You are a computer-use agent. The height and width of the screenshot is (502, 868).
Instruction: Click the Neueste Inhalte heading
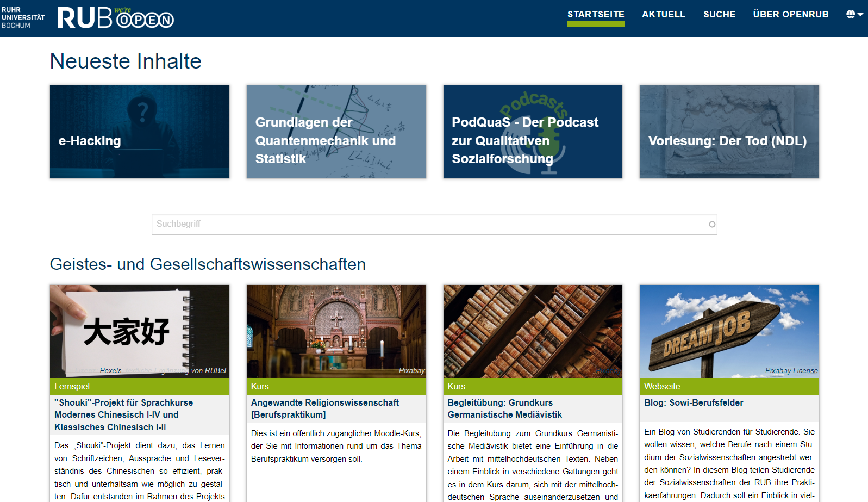click(126, 61)
